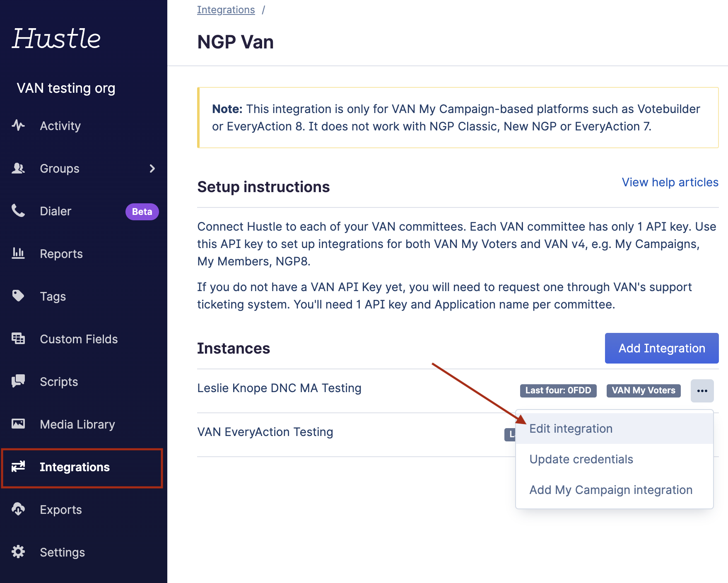The width and height of the screenshot is (728, 583).
Task: Go to Reports in the sidebar
Action: pyautogui.click(x=61, y=254)
